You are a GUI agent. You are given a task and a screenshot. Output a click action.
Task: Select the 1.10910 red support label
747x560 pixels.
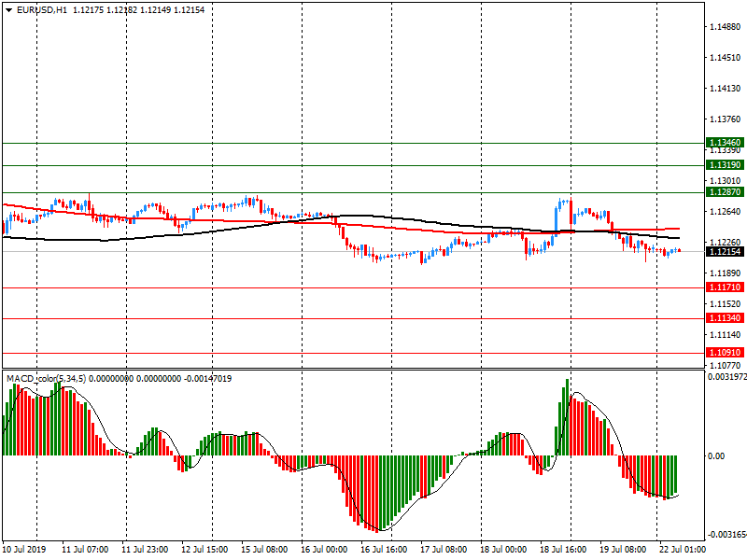tap(725, 353)
